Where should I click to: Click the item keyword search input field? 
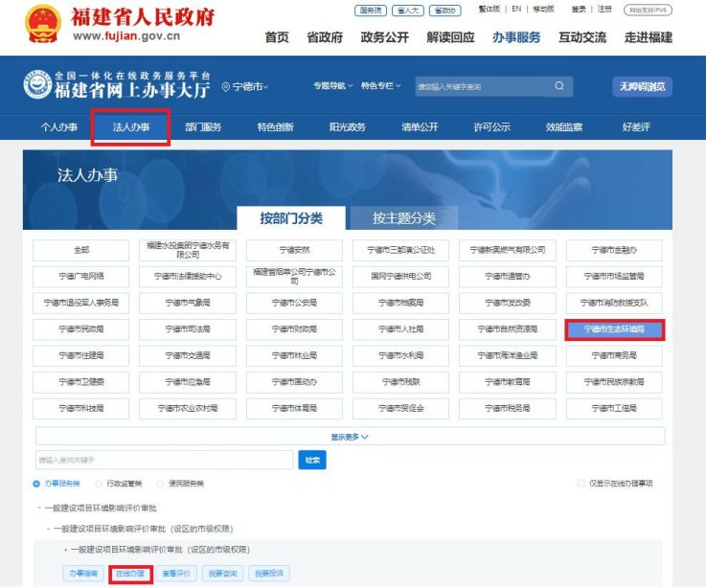[164, 461]
